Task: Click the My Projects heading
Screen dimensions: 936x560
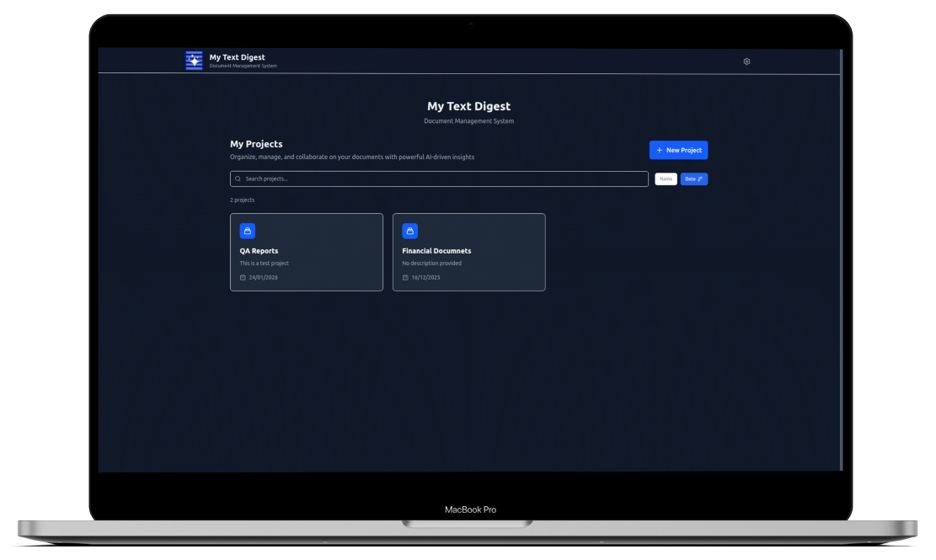Action: pos(257,144)
